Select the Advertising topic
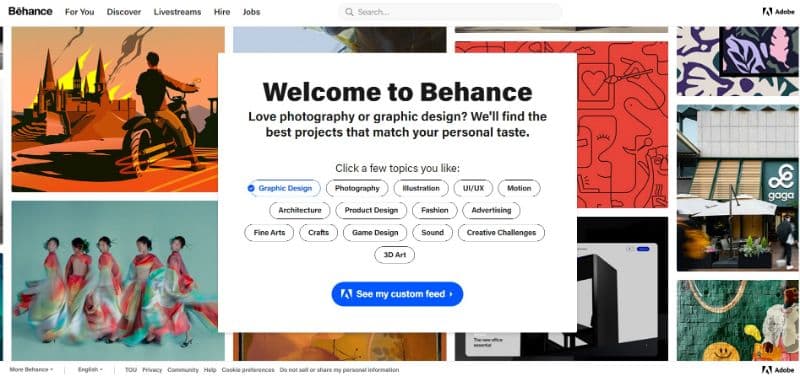 click(x=491, y=210)
